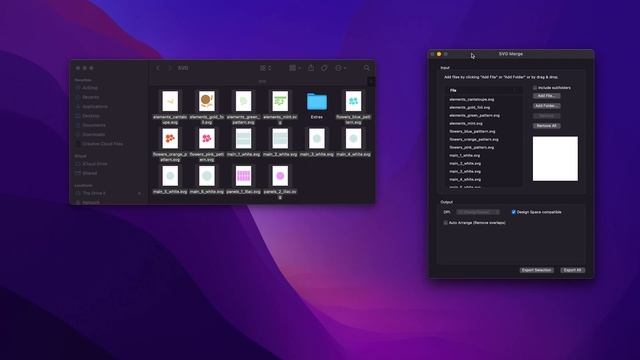
Task: Select main_5_white.svg icon in Finder
Action: pyautogui.click(x=170, y=176)
